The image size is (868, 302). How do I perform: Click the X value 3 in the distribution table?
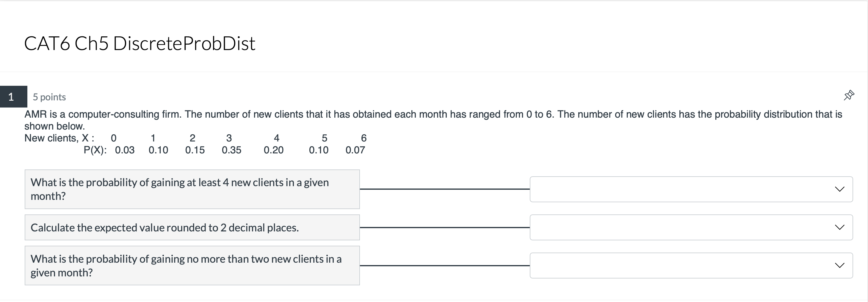pos(229,138)
